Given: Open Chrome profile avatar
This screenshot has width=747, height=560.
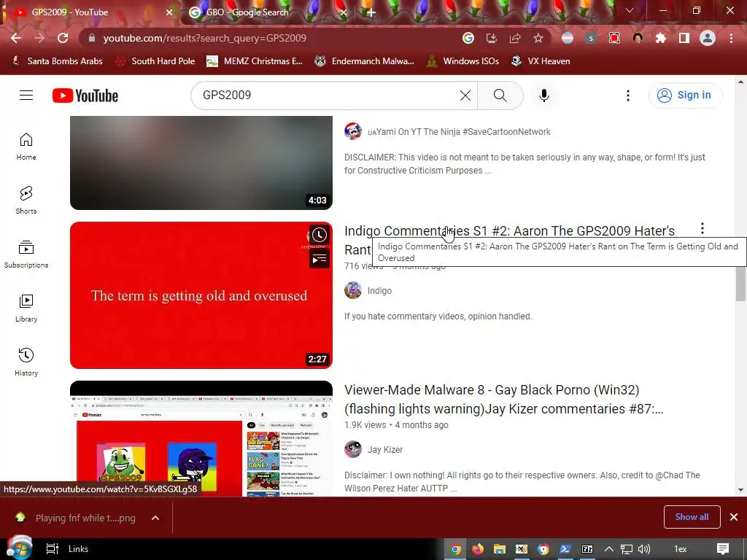Looking at the screenshot, I should 708,38.
